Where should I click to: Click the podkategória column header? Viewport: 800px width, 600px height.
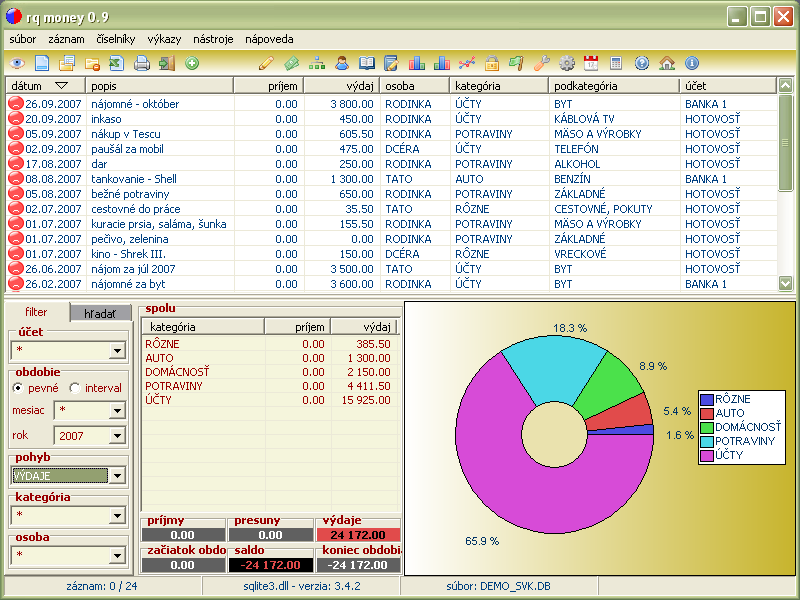point(614,86)
